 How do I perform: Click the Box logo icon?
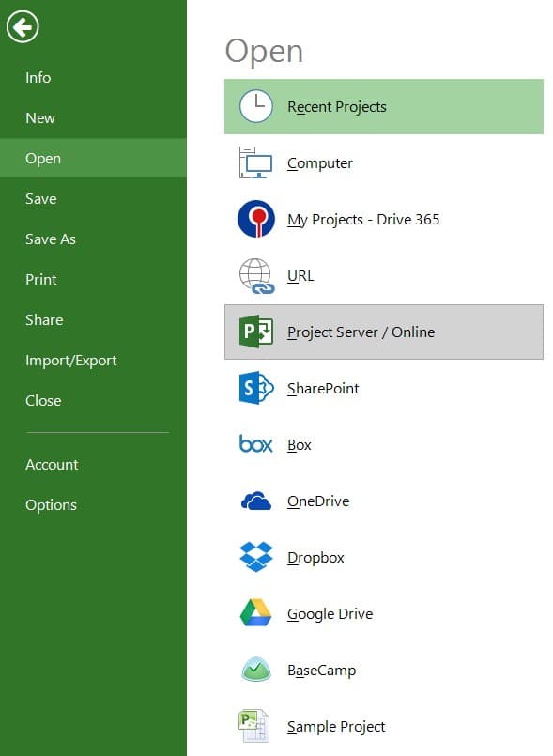click(256, 444)
